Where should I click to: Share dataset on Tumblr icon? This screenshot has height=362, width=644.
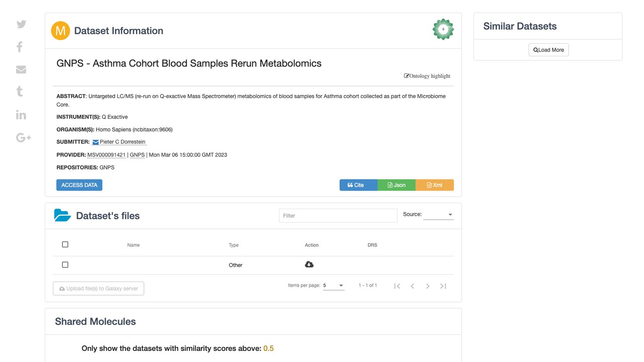click(x=20, y=91)
